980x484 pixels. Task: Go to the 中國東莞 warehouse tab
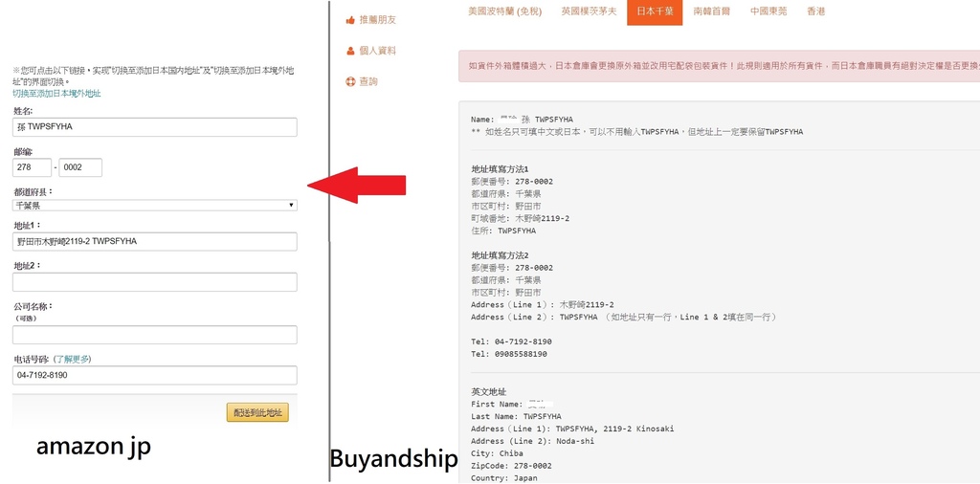[x=768, y=11]
